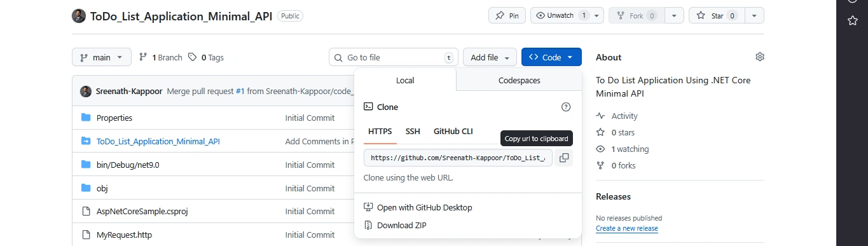Open the clone help question-mark icon
The height and width of the screenshot is (246, 868).
(566, 107)
